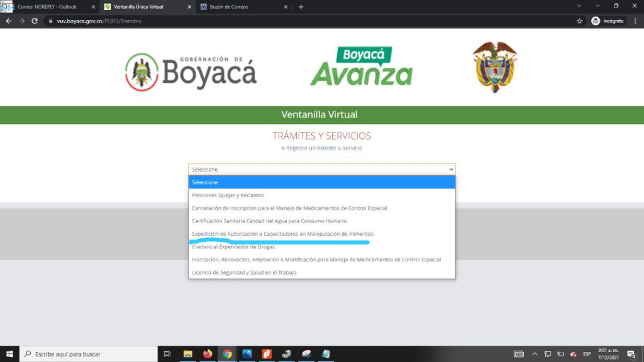Open a new browser tab
Screen dimensions: 644x362
click(301, 7)
